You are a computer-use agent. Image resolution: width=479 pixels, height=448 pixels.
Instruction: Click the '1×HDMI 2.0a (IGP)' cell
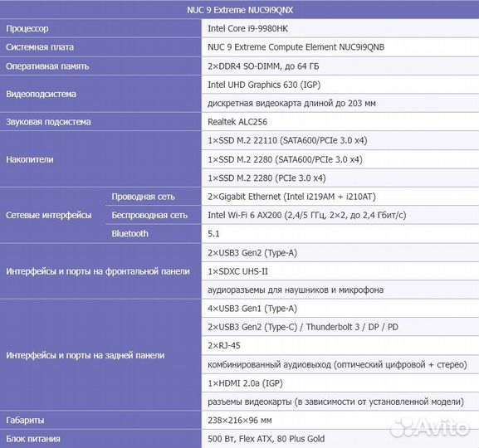340,383
